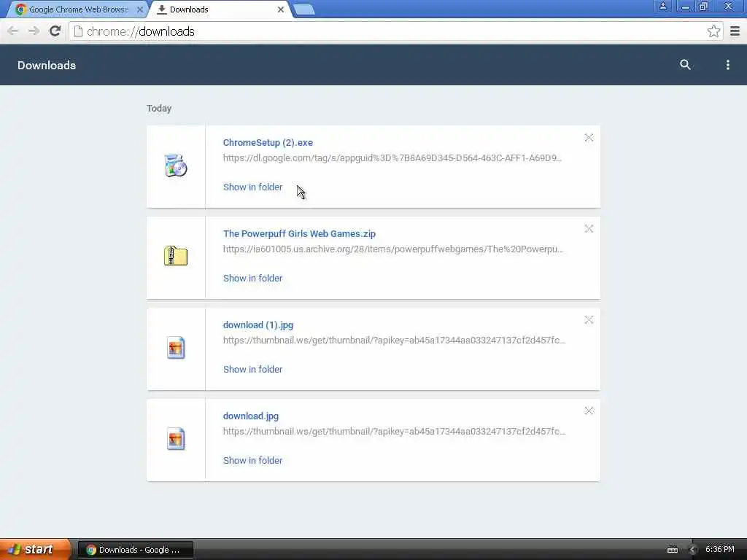Close the Google Chrome Web Browser tab
This screenshot has height=560, width=747.
[139, 9]
